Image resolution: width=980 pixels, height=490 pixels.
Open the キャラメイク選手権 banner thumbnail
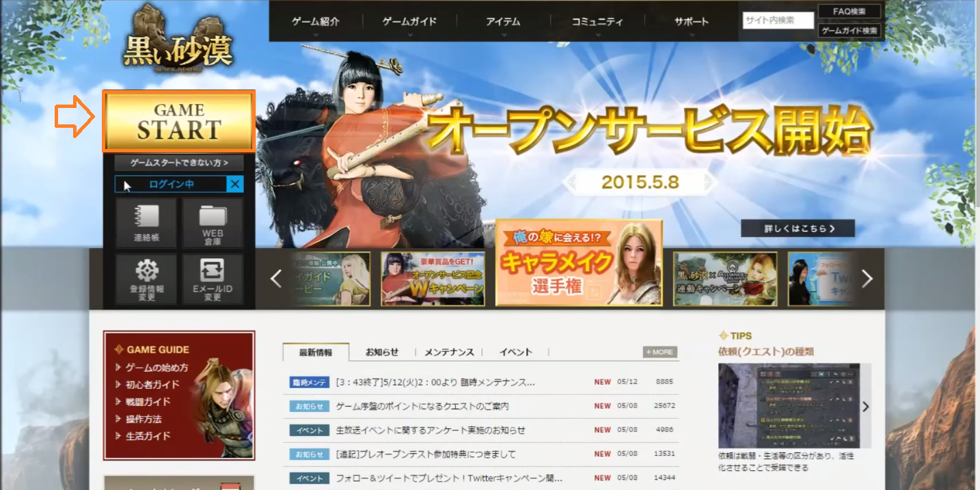coord(579,262)
